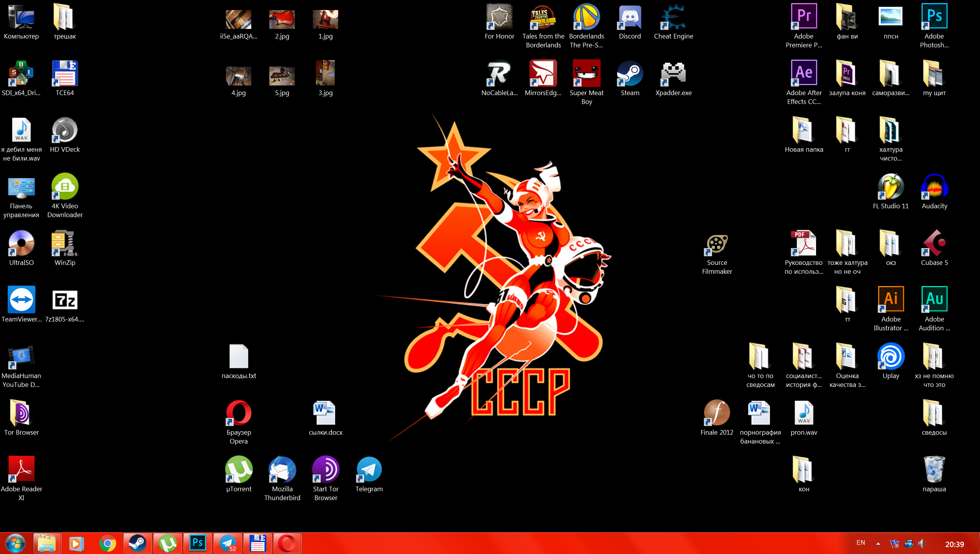This screenshot has width=980, height=554.
Task: Click the EN language indicator
Action: pyautogui.click(x=861, y=543)
